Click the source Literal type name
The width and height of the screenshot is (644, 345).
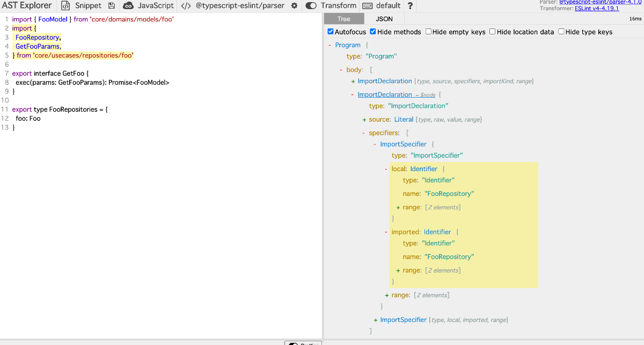coord(404,119)
